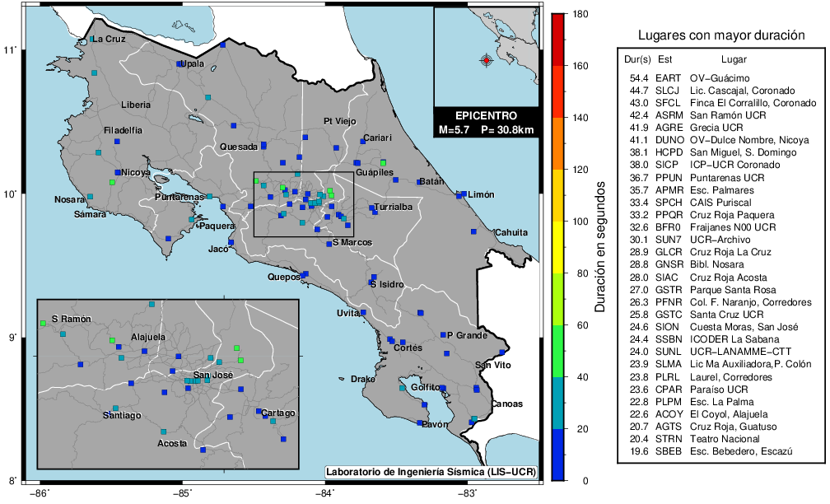830x504 pixels.
Task: Click the station marker above San Vito
Action: (x=501, y=352)
